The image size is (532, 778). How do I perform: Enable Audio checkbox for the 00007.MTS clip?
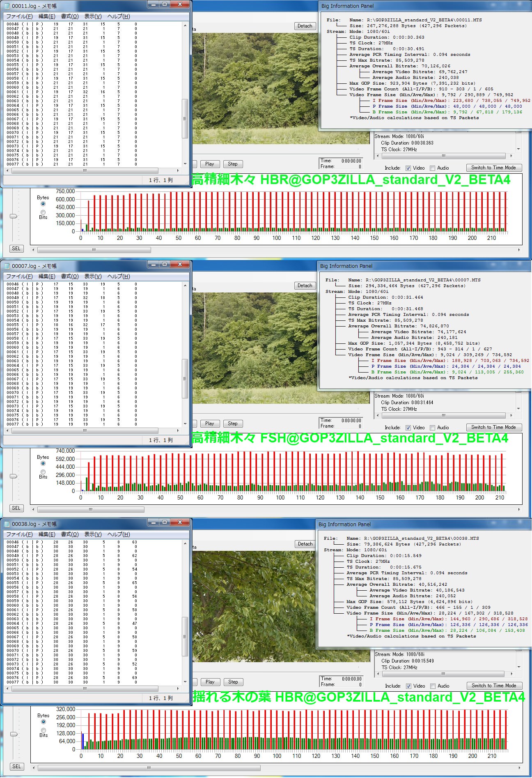point(432,428)
